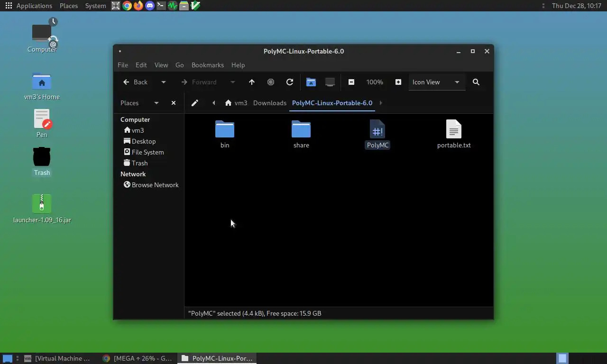Open the View menu

coord(161,65)
